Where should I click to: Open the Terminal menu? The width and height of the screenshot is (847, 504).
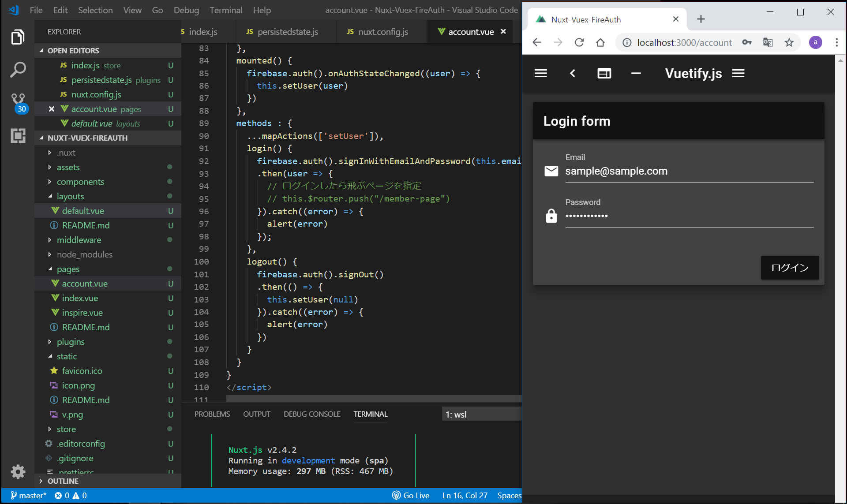coord(226,10)
